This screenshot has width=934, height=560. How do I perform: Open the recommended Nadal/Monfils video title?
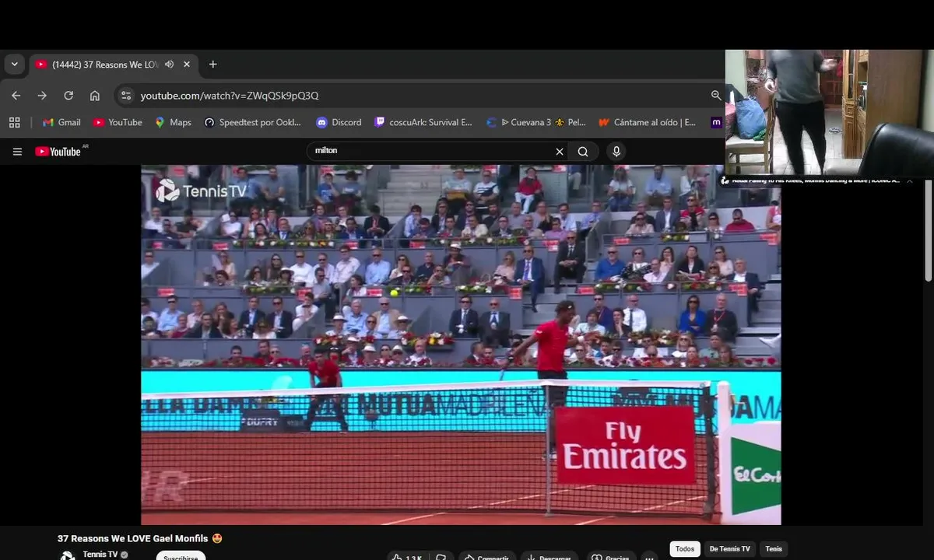[816, 180]
